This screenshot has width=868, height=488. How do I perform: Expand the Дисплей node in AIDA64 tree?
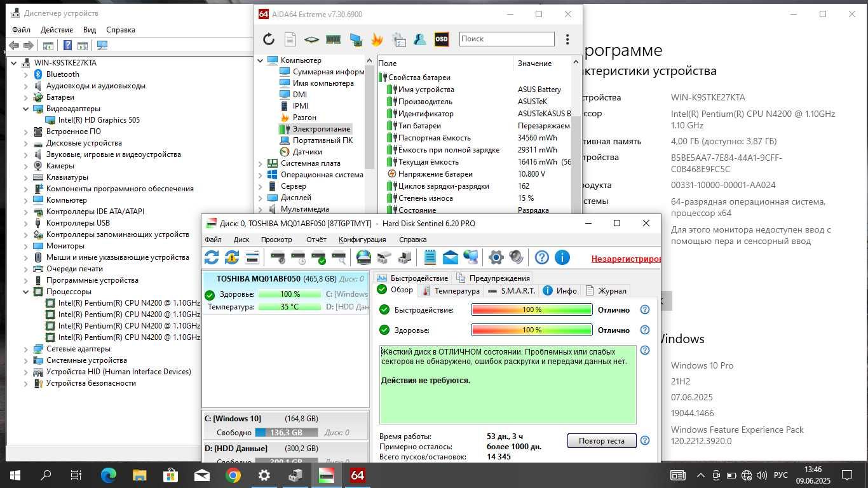pos(261,198)
